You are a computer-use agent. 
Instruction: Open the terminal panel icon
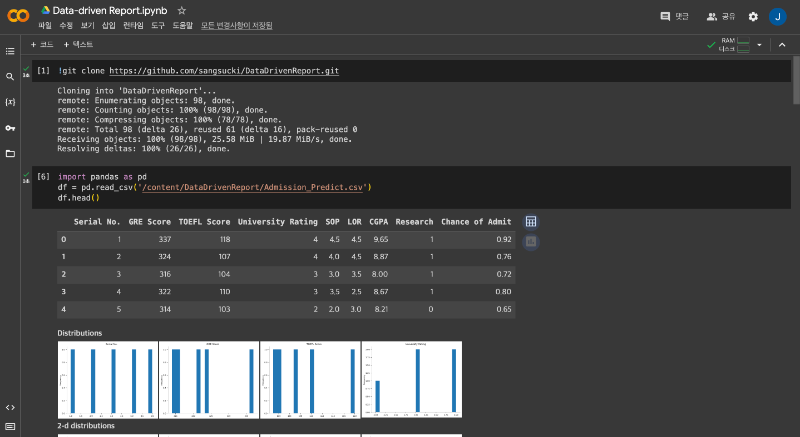pyautogui.click(x=10, y=426)
